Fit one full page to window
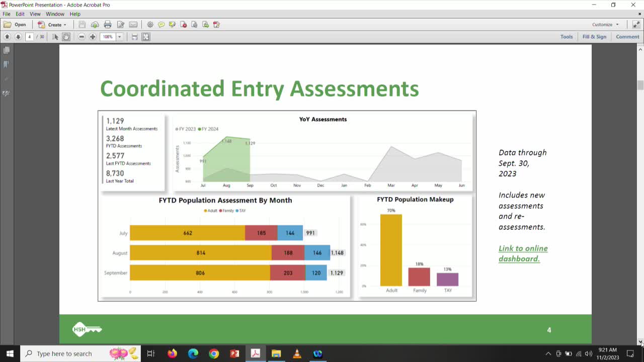Viewport: 644px width, 362px height. 146,37
